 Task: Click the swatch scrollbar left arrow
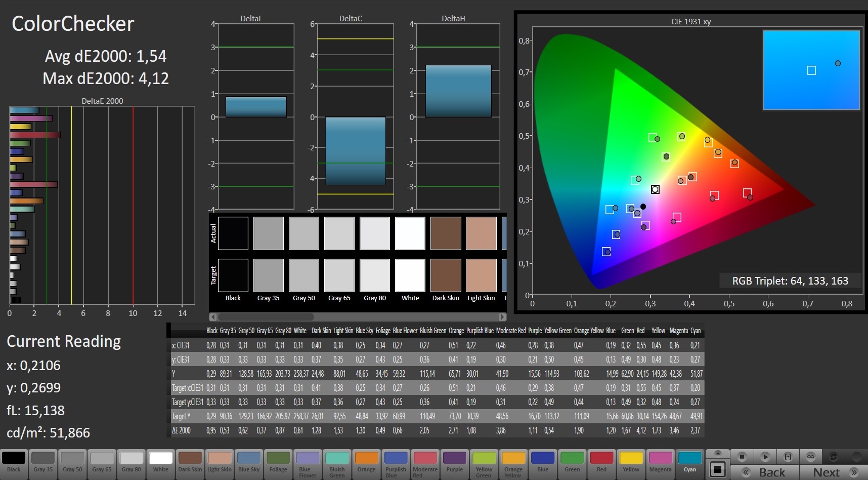(x=213, y=317)
